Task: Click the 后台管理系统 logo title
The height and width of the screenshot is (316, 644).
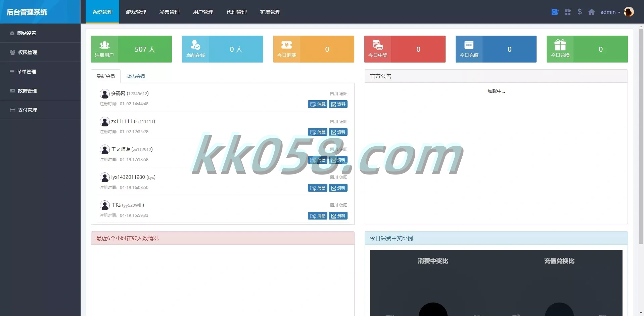Action: [x=27, y=12]
